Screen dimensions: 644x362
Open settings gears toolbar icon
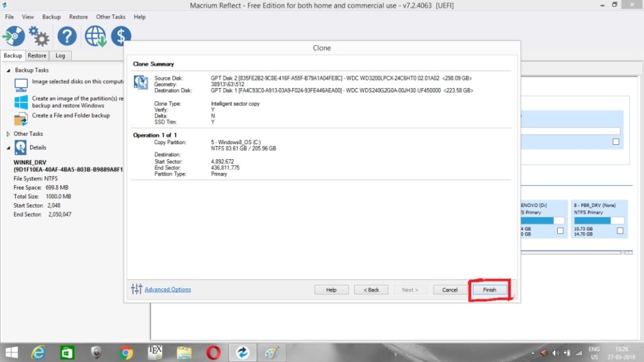click(39, 37)
